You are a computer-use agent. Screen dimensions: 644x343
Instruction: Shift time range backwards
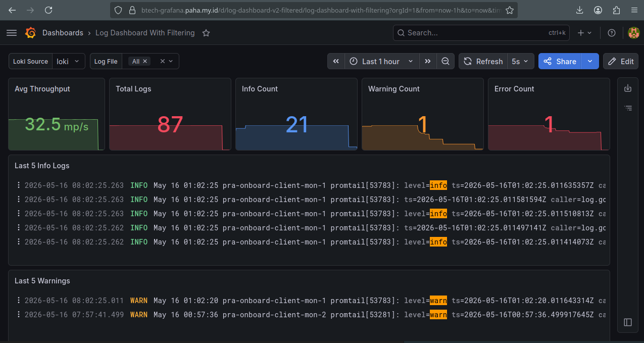(336, 61)
